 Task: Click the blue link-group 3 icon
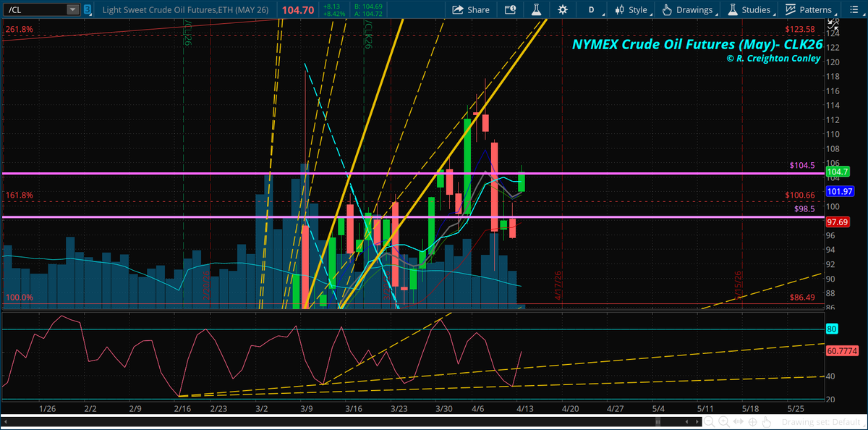[86, 9]
